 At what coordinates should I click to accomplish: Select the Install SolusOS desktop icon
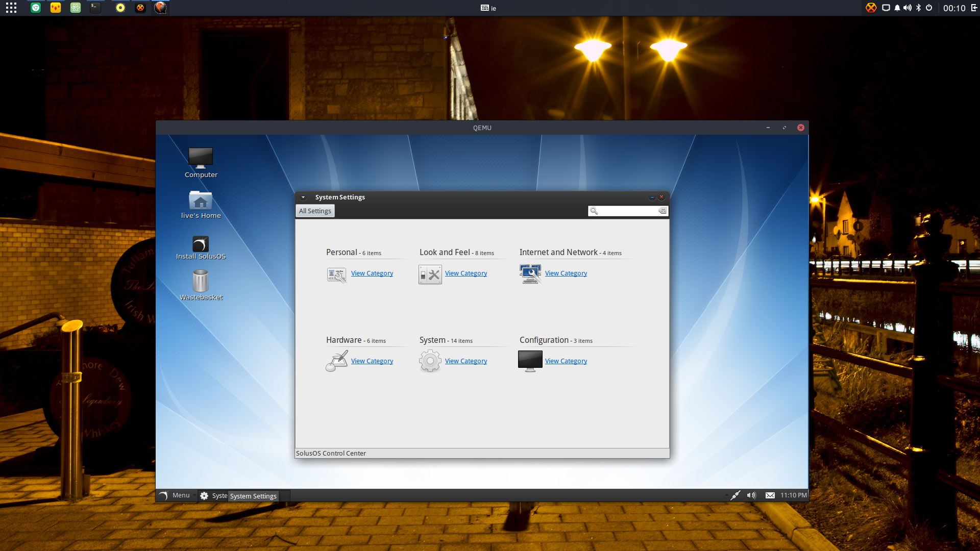[201, 247]
